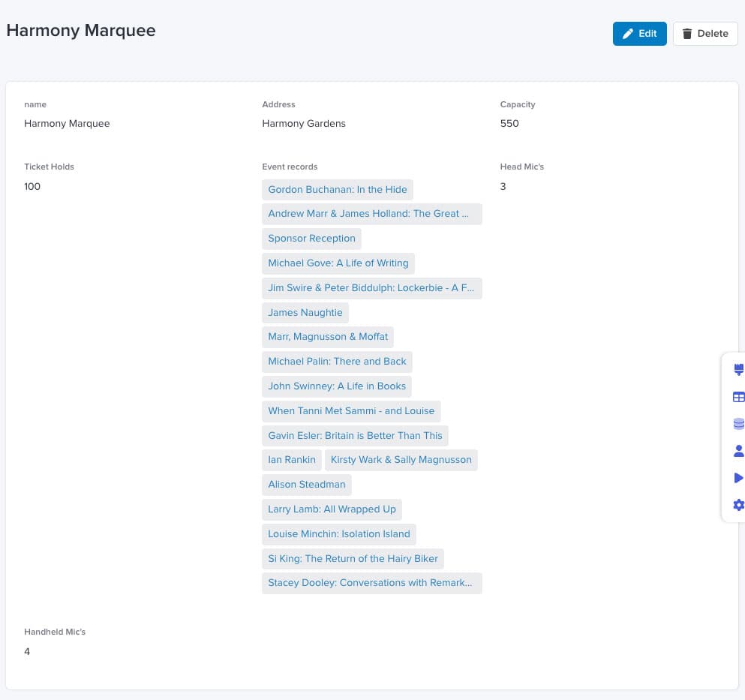745x700 pixels.
Task: Open the database icon in side panel
Action: coord(738,423)
